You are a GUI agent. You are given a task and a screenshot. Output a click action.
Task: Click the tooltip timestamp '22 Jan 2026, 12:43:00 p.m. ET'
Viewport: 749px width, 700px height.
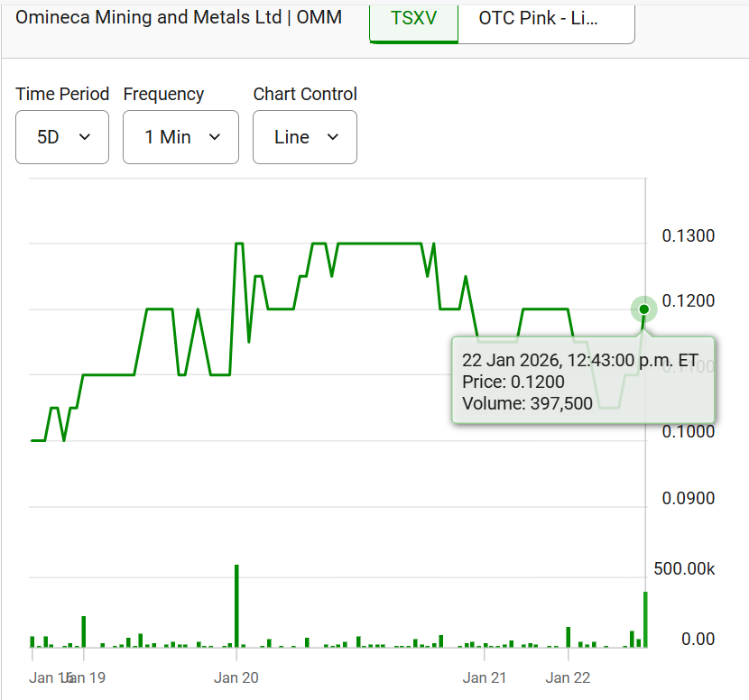click(x=580, y=360)
